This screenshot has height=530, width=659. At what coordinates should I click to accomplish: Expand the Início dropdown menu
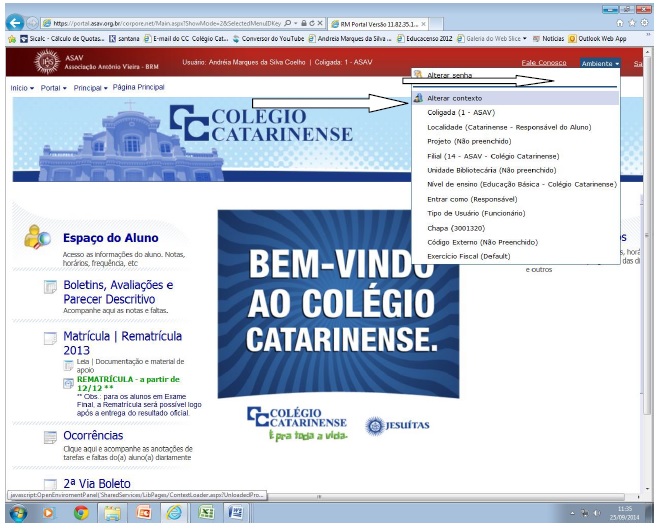point(22,88)
